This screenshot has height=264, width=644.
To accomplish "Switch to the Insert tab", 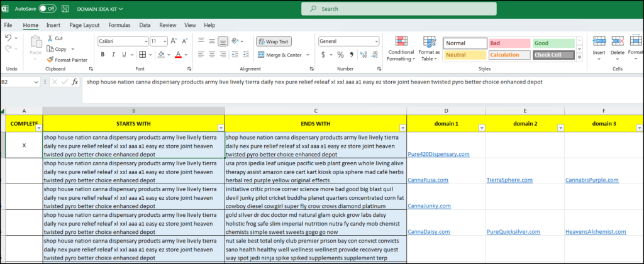I will (53, 25).
